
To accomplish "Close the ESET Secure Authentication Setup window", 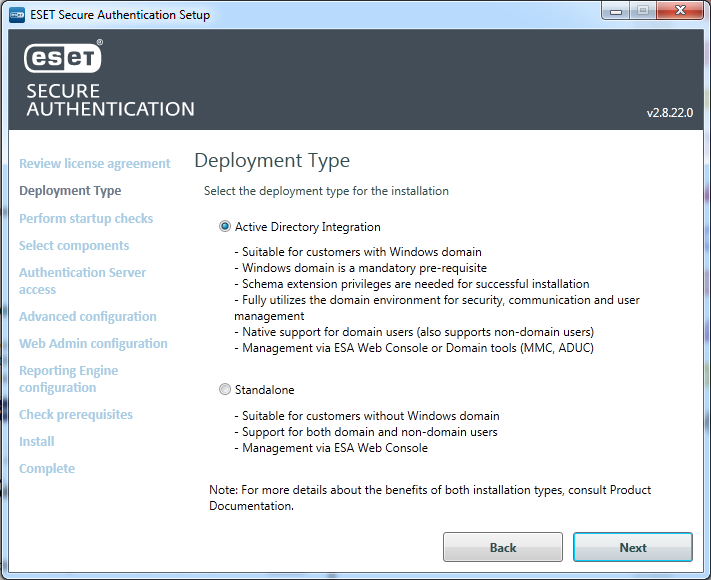I will (x=680, y=11).
